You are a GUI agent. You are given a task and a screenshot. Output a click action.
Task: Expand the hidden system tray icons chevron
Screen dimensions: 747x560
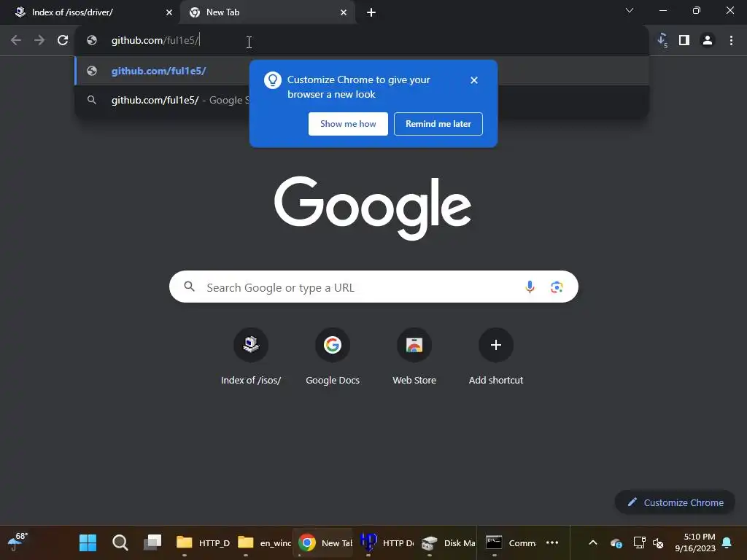click(x=592, y=542)
